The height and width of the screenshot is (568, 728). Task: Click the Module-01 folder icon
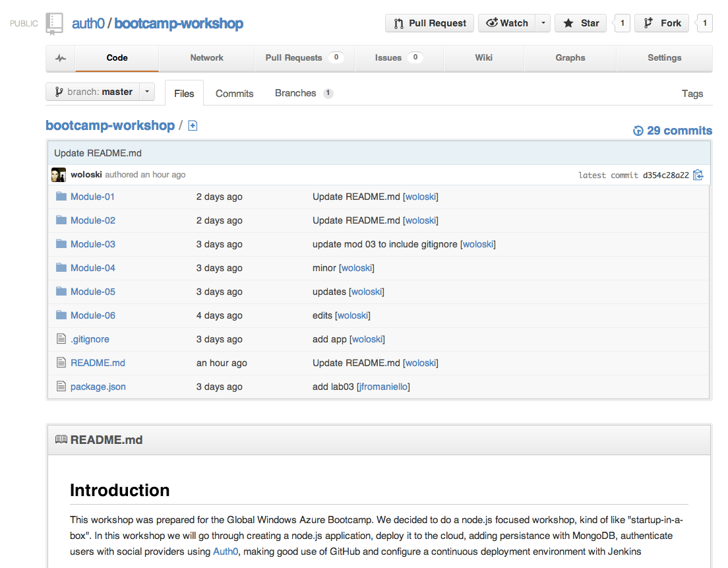(61, 196)
